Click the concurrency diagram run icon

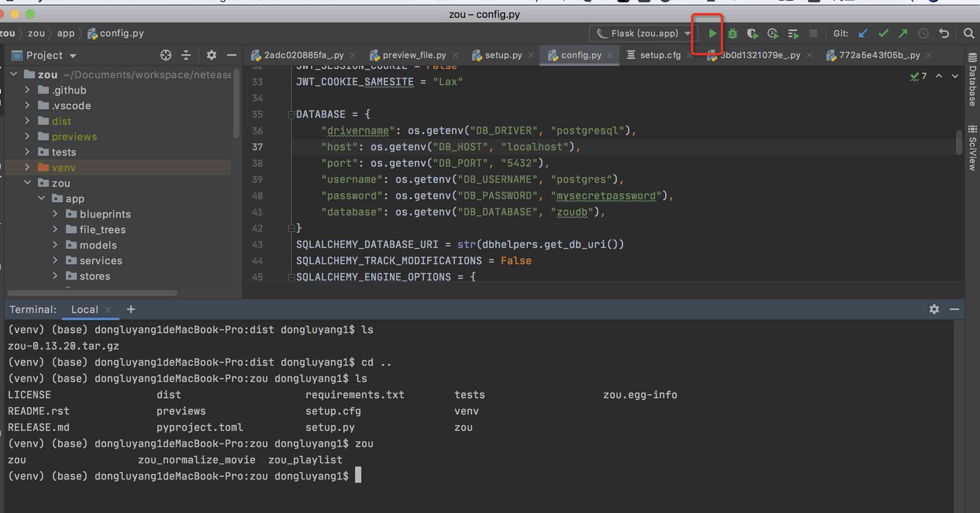pos(794,34)
